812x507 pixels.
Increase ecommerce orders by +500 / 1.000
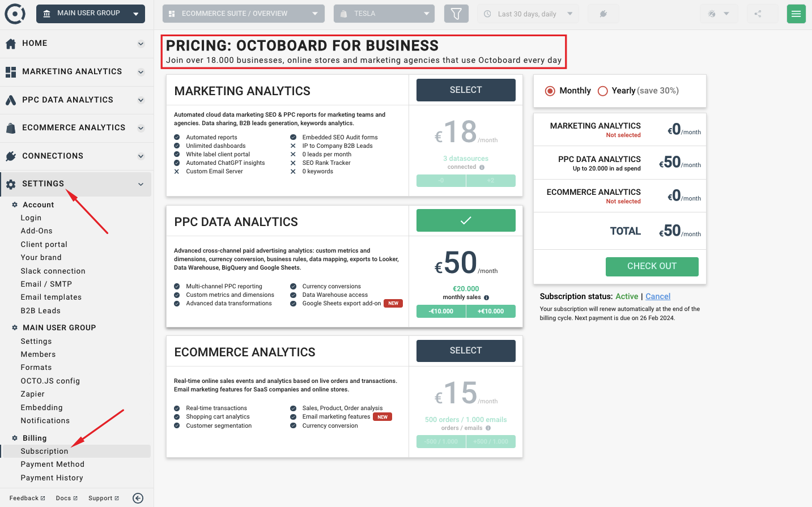click(491, 442)
